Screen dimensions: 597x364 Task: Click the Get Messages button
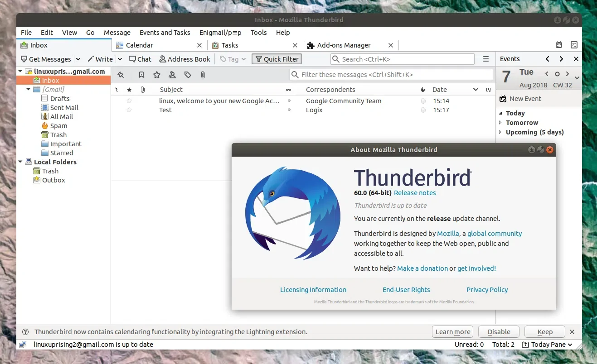pyautogui.click(x=46, y=59)
